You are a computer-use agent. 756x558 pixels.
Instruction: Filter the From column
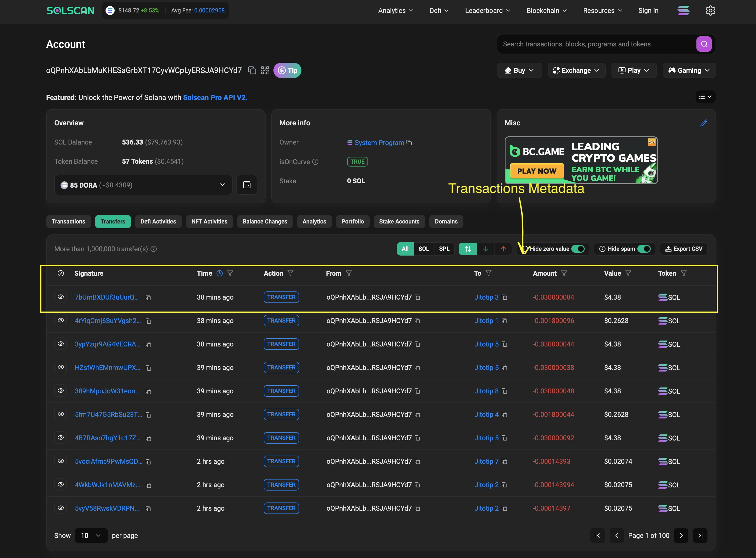349,273
